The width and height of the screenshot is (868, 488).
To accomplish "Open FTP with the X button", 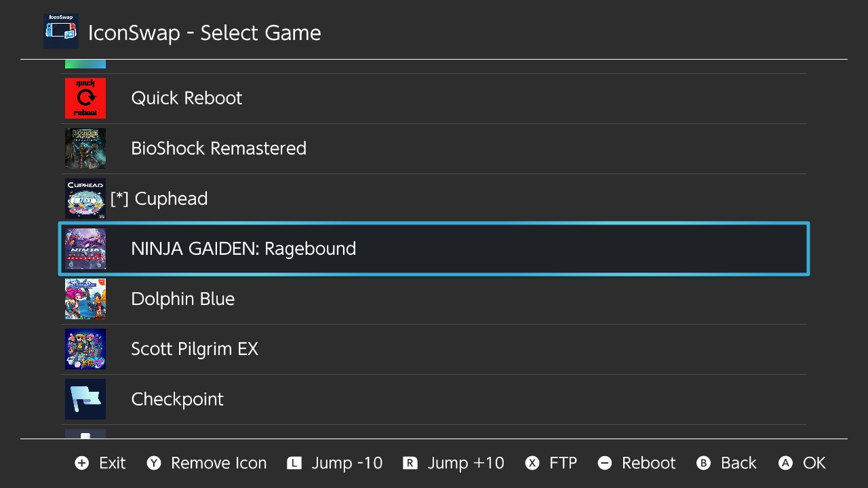I will point(551,463).
